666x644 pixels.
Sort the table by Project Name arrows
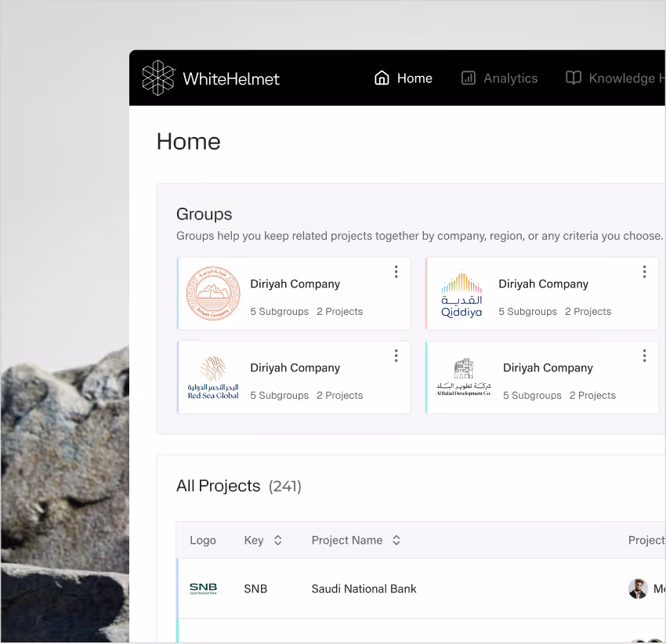(x=396, y=541)
